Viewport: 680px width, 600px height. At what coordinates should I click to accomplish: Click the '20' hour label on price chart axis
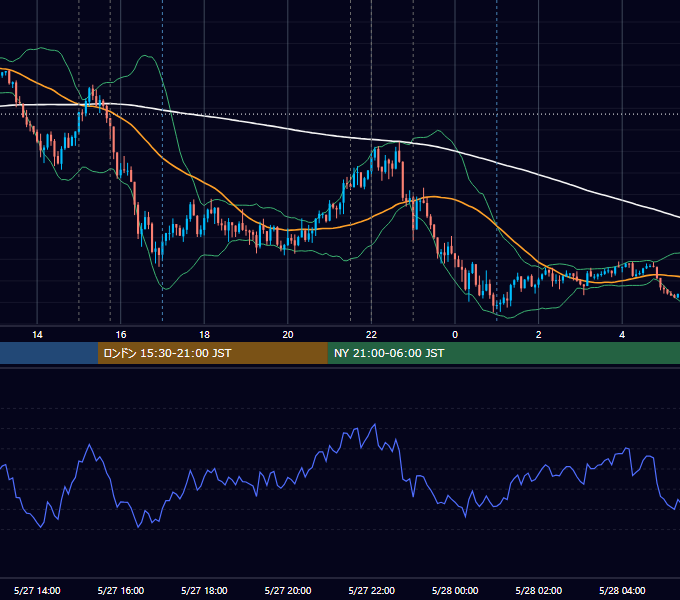(x=288, y=335)
